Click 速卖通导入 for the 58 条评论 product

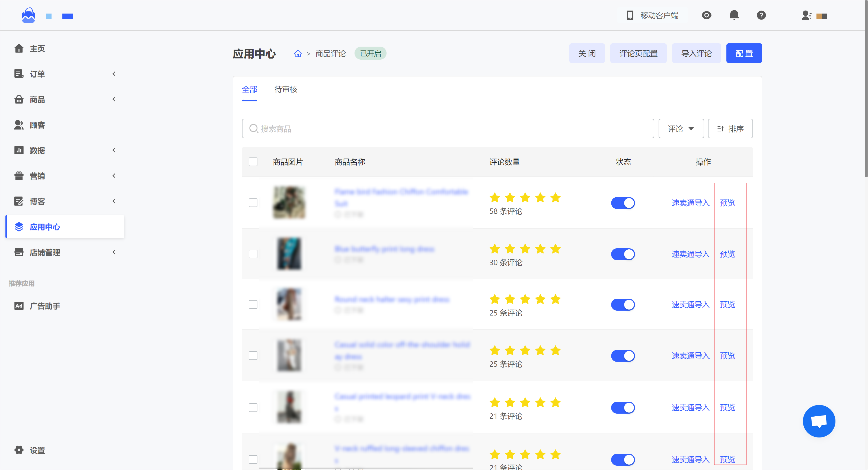click(x=690, y=203)
